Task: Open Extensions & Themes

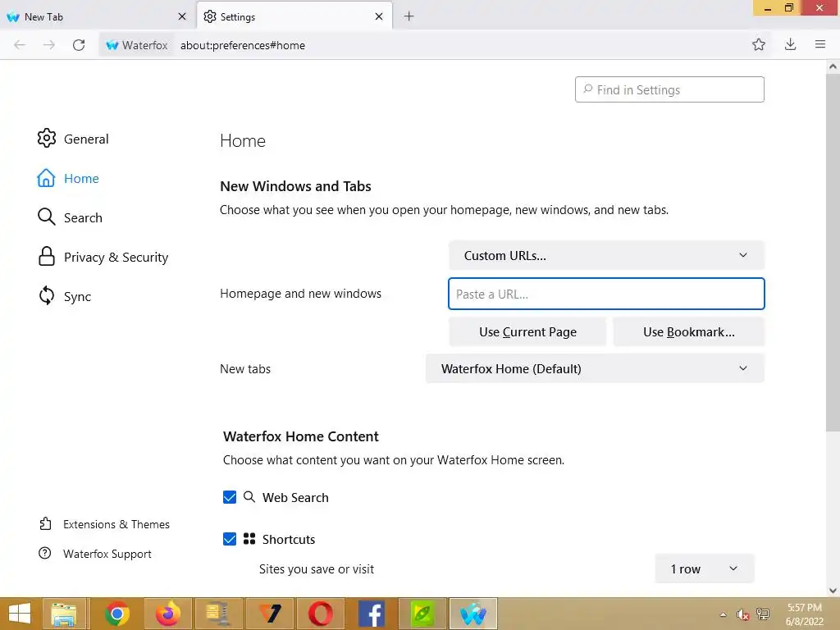Action: coord(104,524)
